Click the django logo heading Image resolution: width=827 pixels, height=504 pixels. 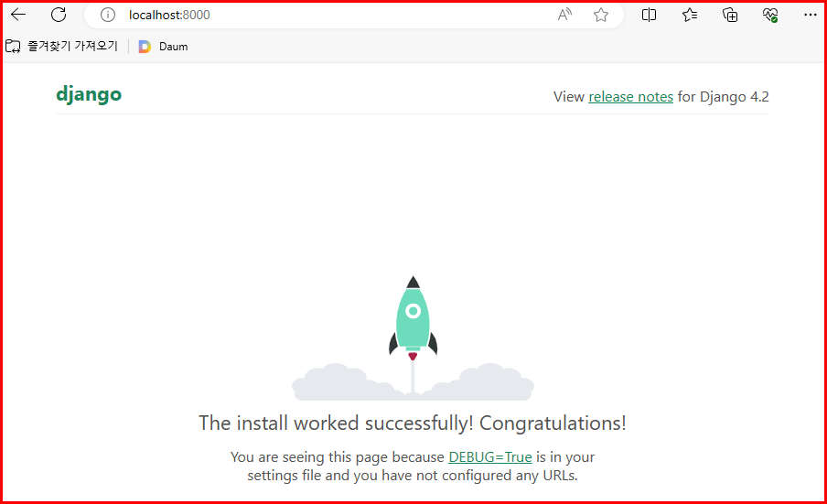click(x=89, y=95)
